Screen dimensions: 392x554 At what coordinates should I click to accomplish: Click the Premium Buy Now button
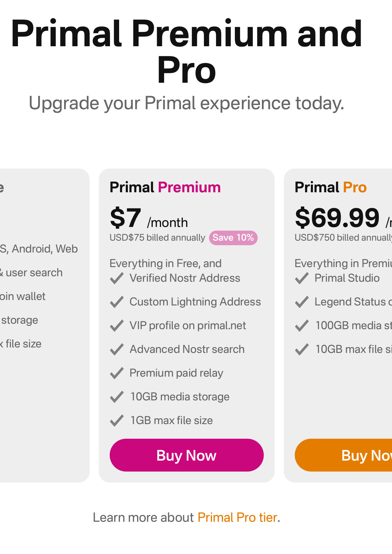tap(186, 455)
